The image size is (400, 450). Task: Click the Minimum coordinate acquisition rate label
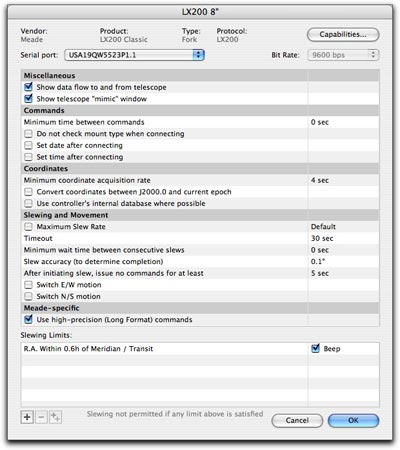[x=87, y=180]
